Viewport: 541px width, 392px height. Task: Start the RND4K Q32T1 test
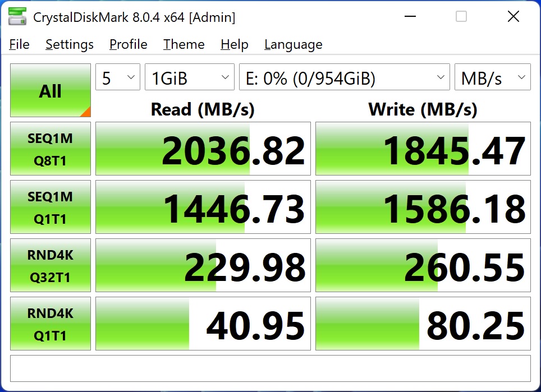[51, 265]
